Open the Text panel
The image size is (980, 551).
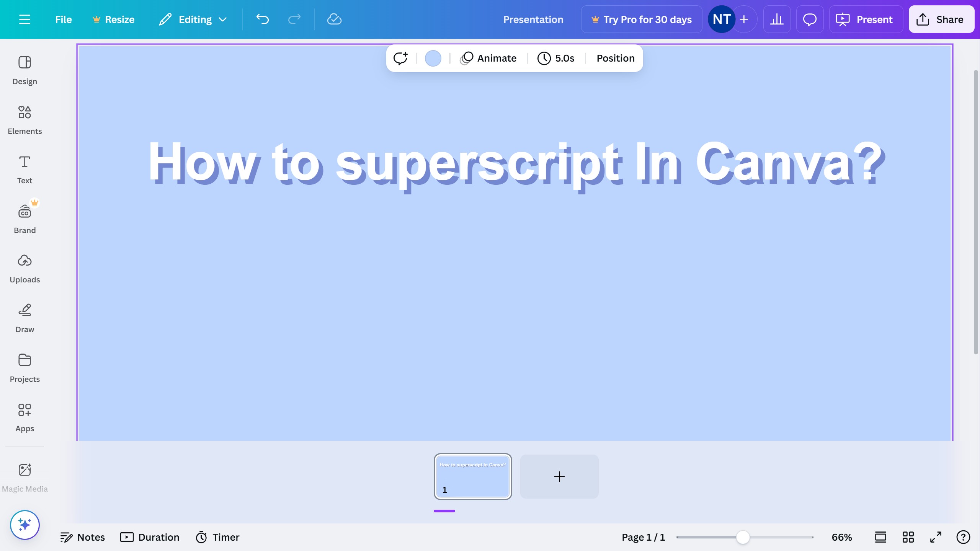[x=24, y=168]
